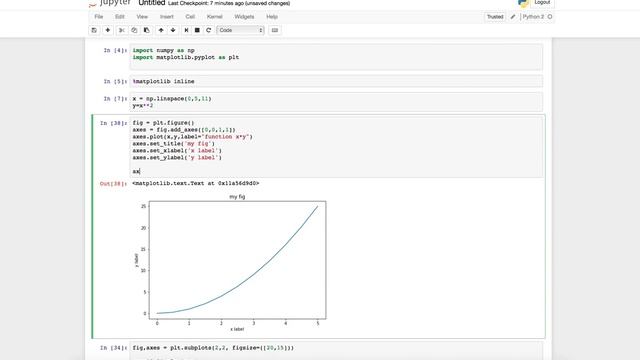Image resolution: width=640 pixels, height=360 pixels.
Task: Click the Trusted notebook button
Action: (495, 17)
